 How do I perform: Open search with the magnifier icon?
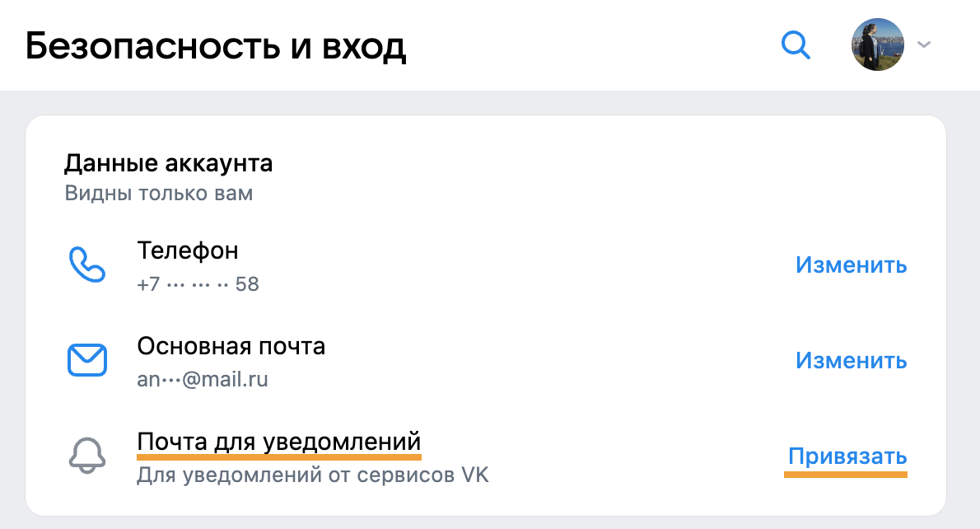tap(796, 45)
